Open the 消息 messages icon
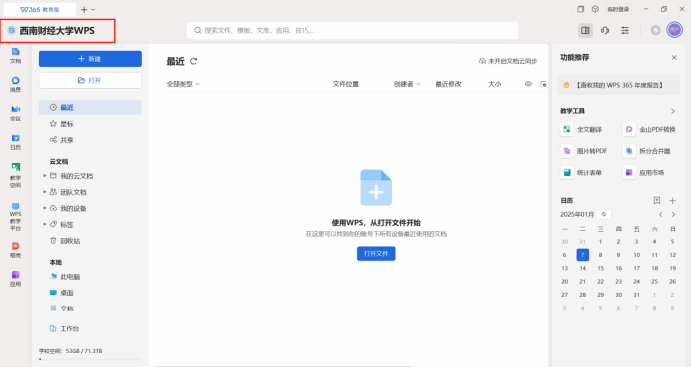This screenshot has height=368, width=692. point(15,84)
